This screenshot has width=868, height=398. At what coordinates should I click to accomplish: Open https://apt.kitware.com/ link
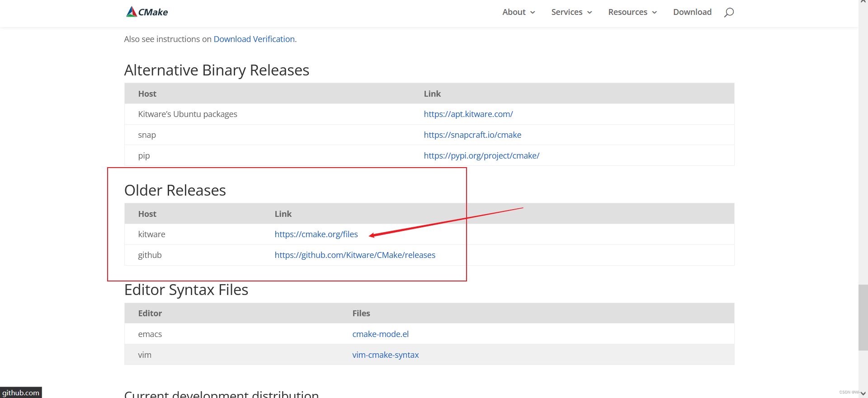[468, 114]
